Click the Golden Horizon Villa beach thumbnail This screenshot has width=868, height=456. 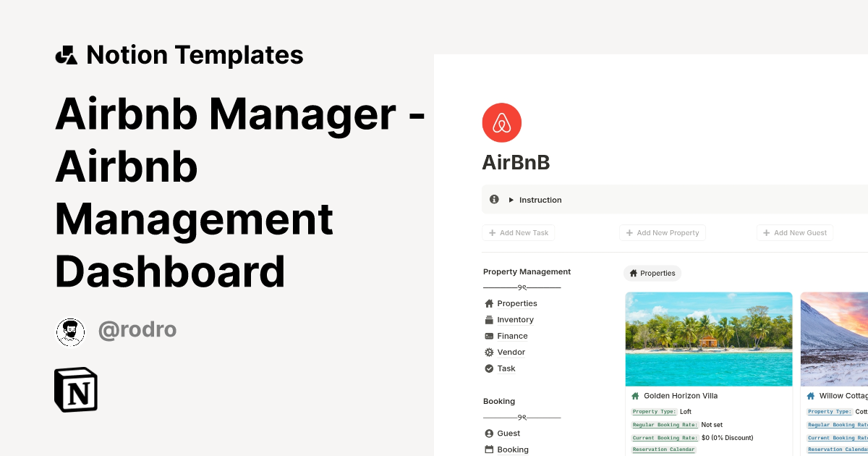coord(708,339)
